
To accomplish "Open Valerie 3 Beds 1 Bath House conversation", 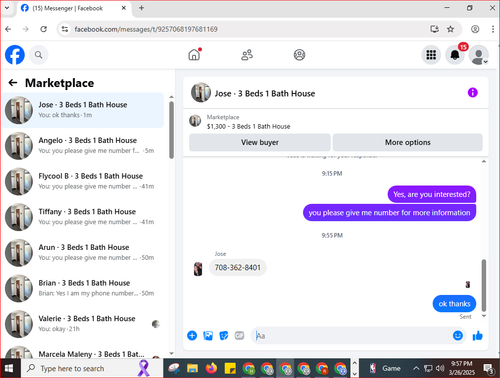I will pyautogui.click(x=83, y=324).
